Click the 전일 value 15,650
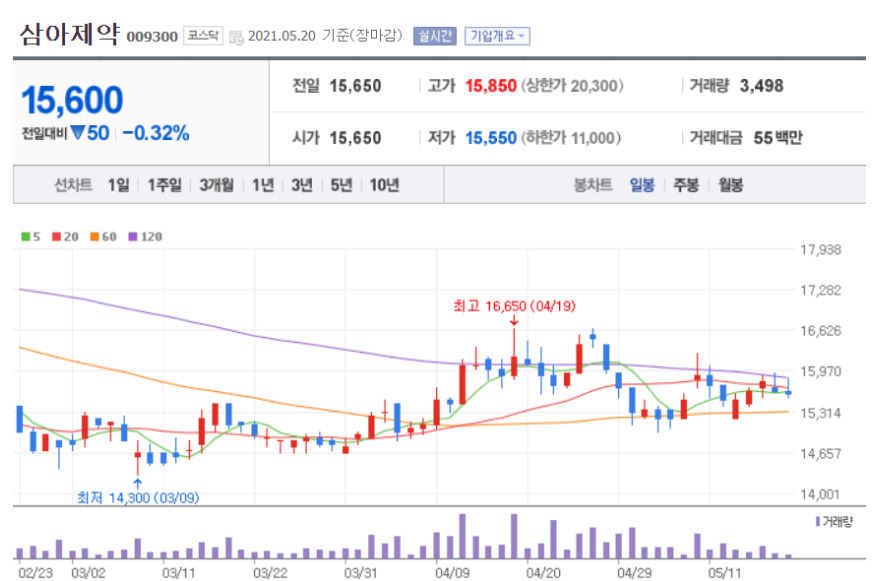Image resolution: width=880 pixels, height=581 pixels. [x=355, y=86]
